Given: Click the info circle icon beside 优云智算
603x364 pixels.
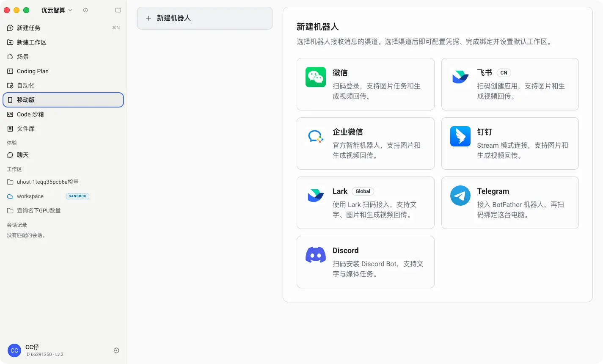Looking at the screenshot, I should [x=85, y=10].
